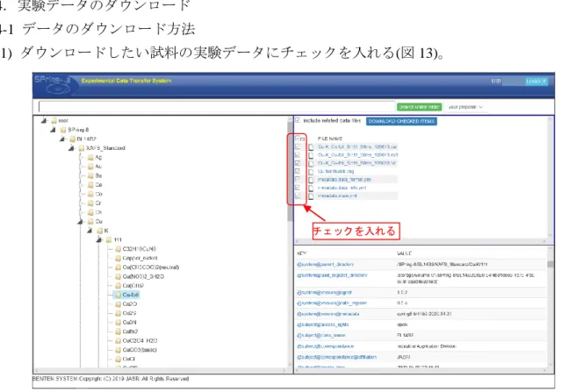Screen dimensions: 561x392
Task: Click the folder icon beside Cu2O
Action: 118,304
